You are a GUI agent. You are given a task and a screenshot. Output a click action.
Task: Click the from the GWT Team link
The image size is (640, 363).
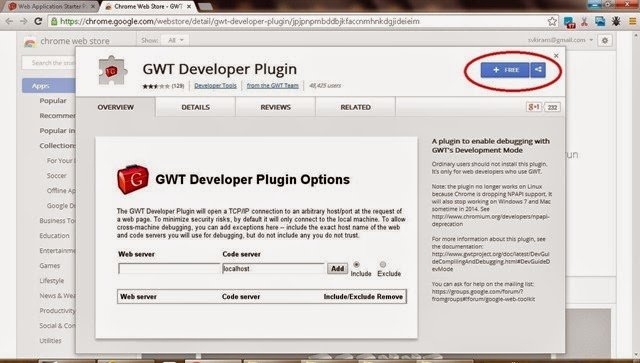[x=273, y=85]
